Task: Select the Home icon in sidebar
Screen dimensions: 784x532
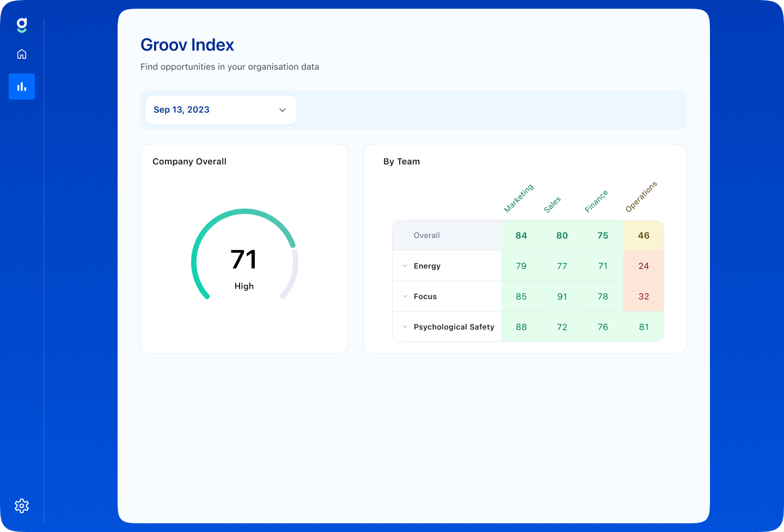Action: pyautogui.click(x=22, y=54)
